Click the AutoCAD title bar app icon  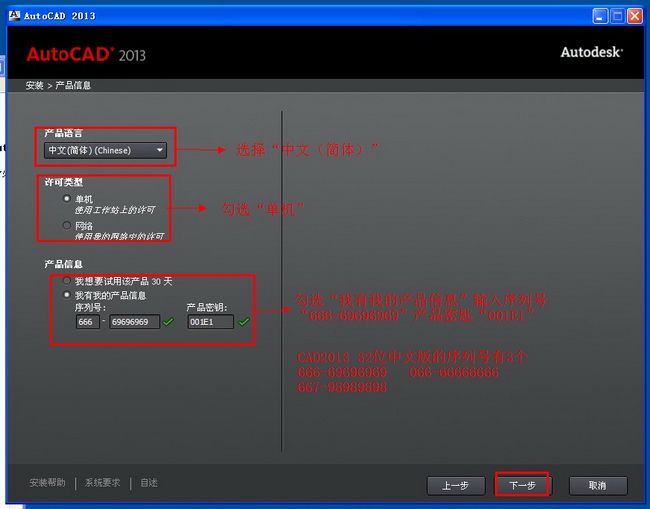pyautogui.click(x=15, y=16)
